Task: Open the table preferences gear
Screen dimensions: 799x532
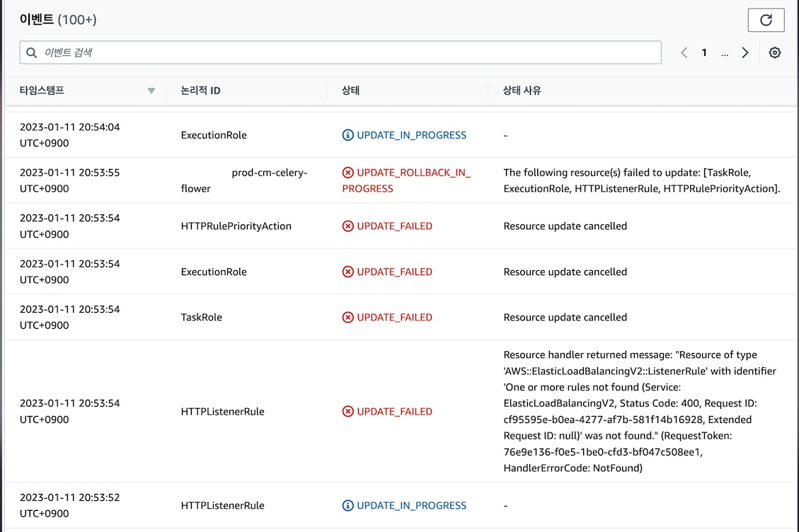Action: (774, 52)
